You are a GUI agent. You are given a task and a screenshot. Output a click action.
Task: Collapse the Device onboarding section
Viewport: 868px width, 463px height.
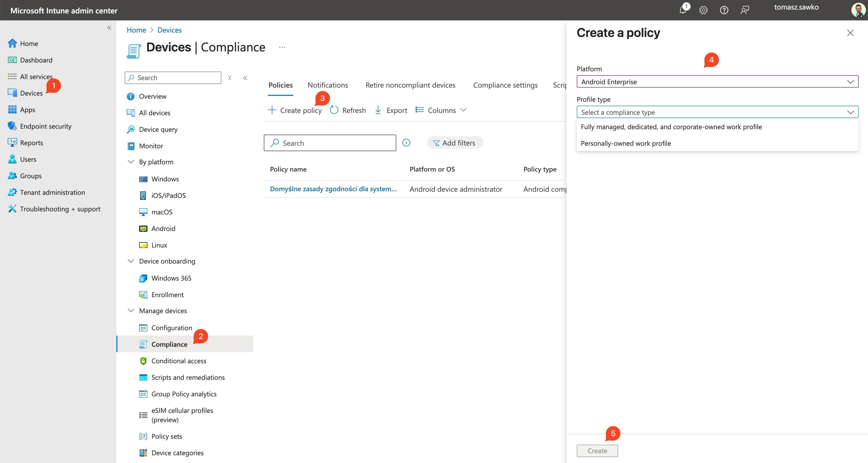coord(131,261)
